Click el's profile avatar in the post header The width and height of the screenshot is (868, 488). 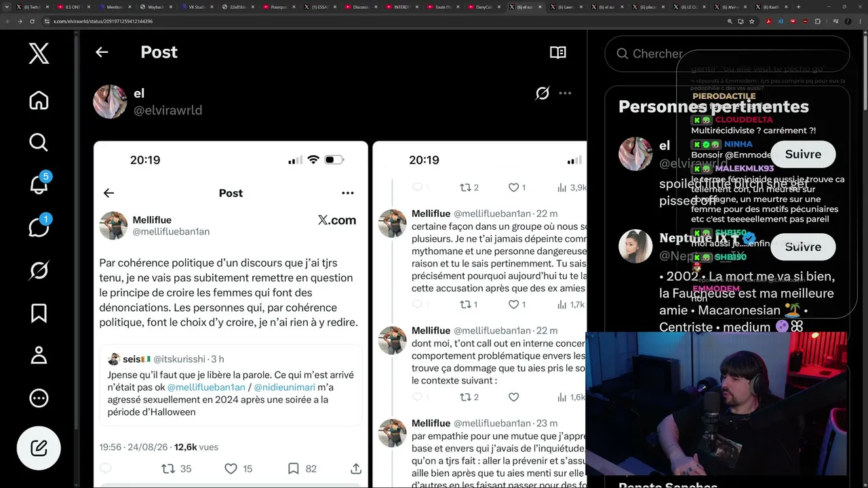point(110,102)
